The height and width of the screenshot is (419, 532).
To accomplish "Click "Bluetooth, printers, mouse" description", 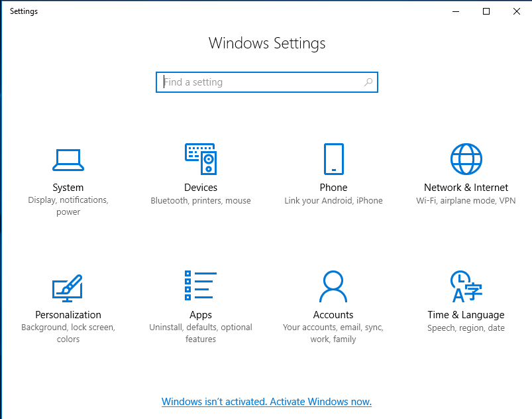I will [201, 201].
